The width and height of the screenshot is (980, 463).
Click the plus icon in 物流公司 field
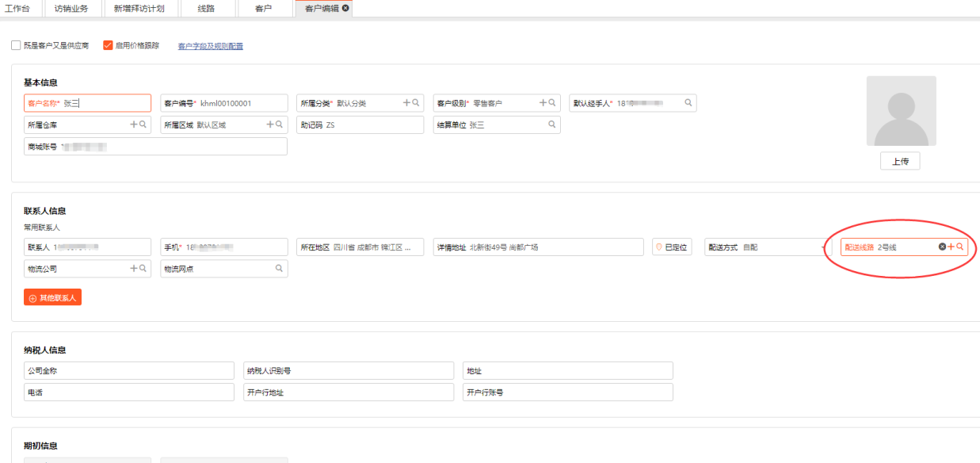(134, 269)
